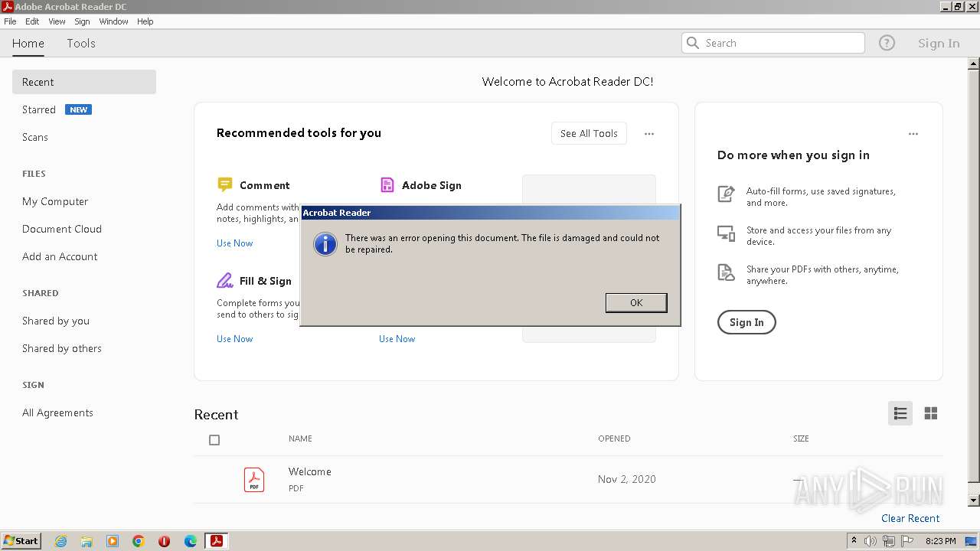This screenshot has width=980, height=551.
Task: Open Microsoft Edge from the taskbar
Action: [191, 541]
